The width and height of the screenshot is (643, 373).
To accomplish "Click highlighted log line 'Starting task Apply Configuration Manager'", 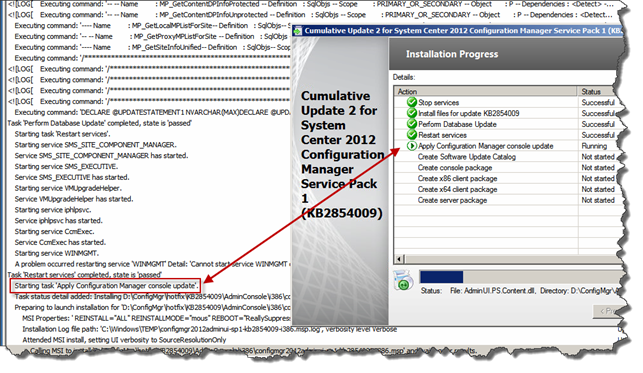I will click(106, 286).
